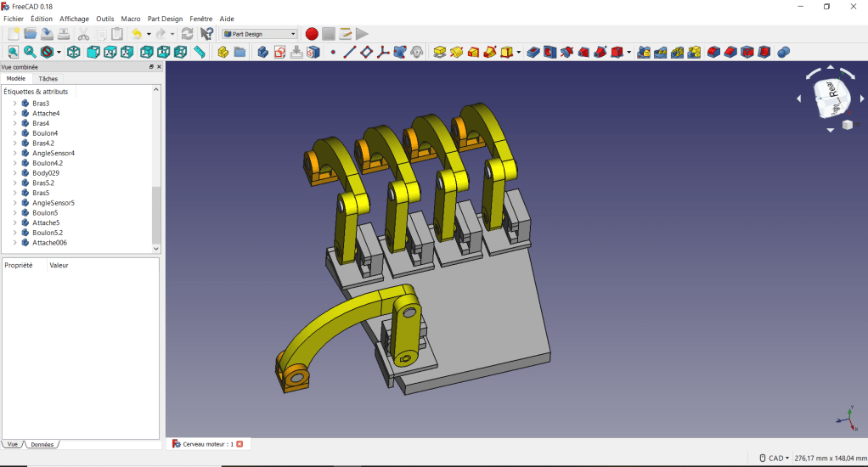Viewport: 868px width, 467px height.
Task: Open the Part Design workbench dropdown
Action: [260, 34]
